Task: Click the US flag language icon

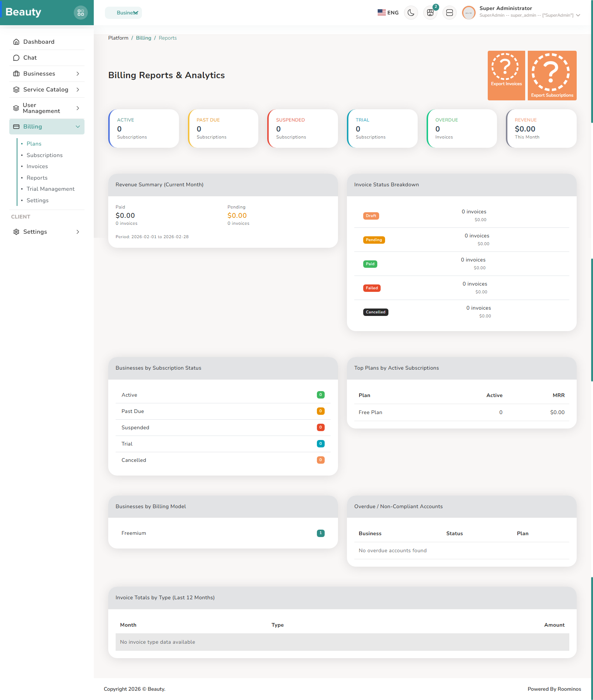Action: tap(381, 12)
